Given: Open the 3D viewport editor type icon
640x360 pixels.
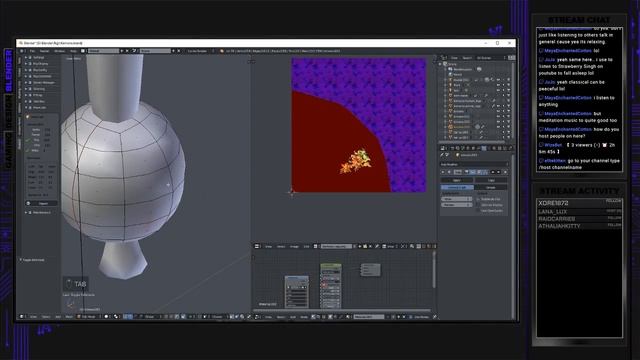Looking at the screenshot, I should coord(21,316).
